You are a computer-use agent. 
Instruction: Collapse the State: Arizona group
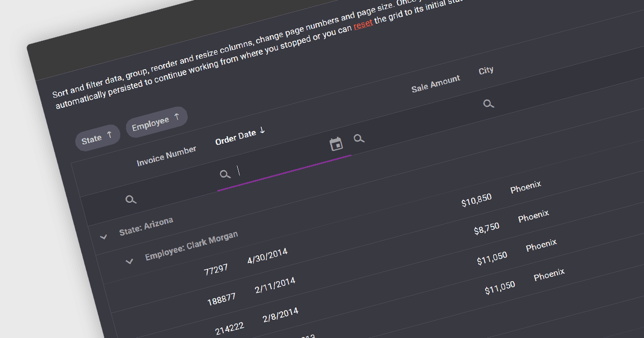pos(104,236)
